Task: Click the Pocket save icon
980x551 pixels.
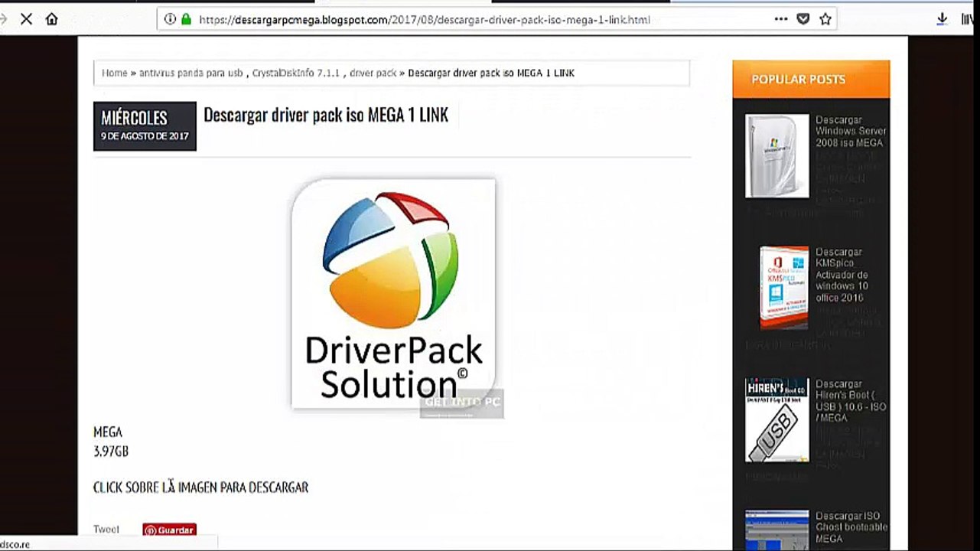Action: coord(803,19)
